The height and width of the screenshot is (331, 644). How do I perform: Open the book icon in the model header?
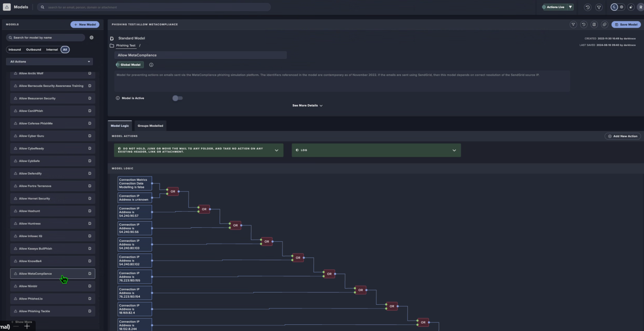[594, 24]
